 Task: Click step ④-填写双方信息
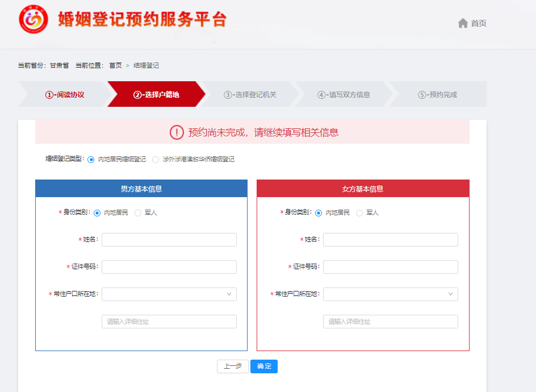(x=344, y=95)
